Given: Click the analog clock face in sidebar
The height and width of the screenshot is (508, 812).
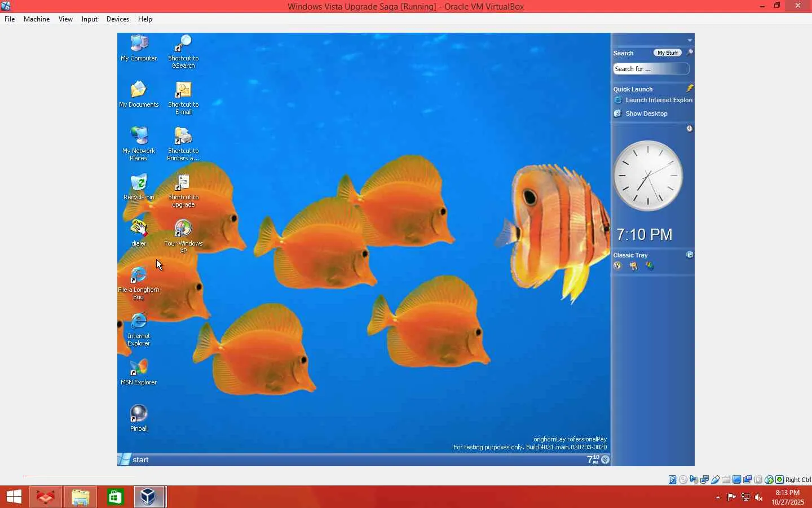Looking at the screenshot, I should [x=648, y=176].
